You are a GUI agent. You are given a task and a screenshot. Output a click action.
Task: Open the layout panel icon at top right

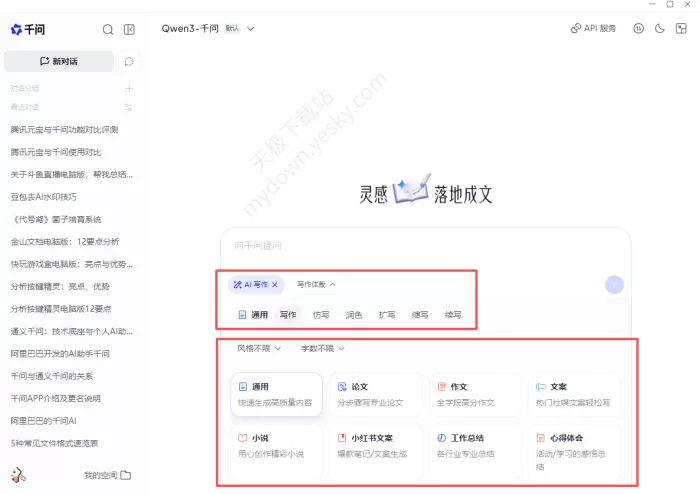click(x=681, y=29)
